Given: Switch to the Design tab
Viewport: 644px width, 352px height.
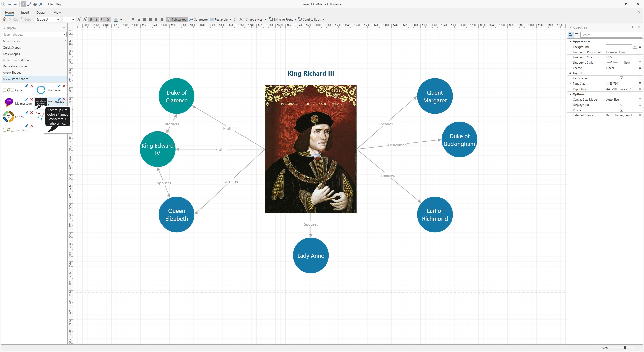Looking at the screenshot, I should click(x=42, y=12).
